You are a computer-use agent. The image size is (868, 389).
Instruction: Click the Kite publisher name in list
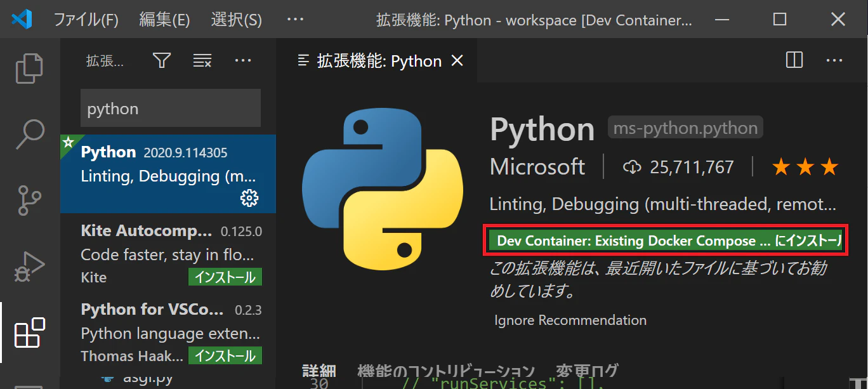(x=94, y=277)
